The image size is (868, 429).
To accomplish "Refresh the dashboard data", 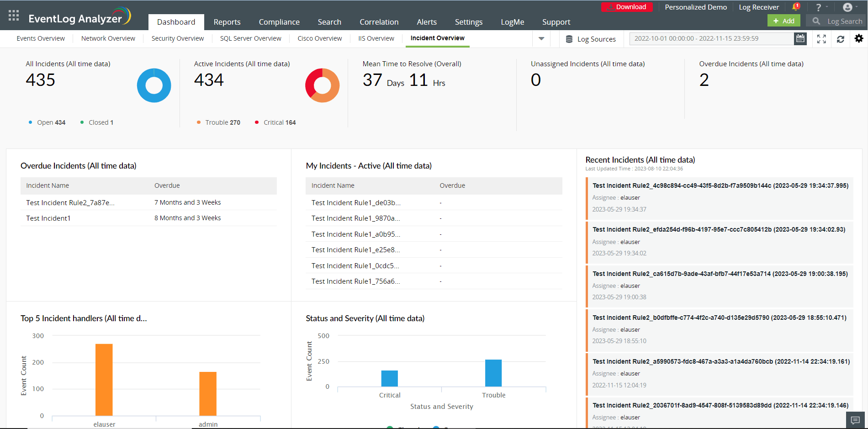I will [x=841, y=39].
